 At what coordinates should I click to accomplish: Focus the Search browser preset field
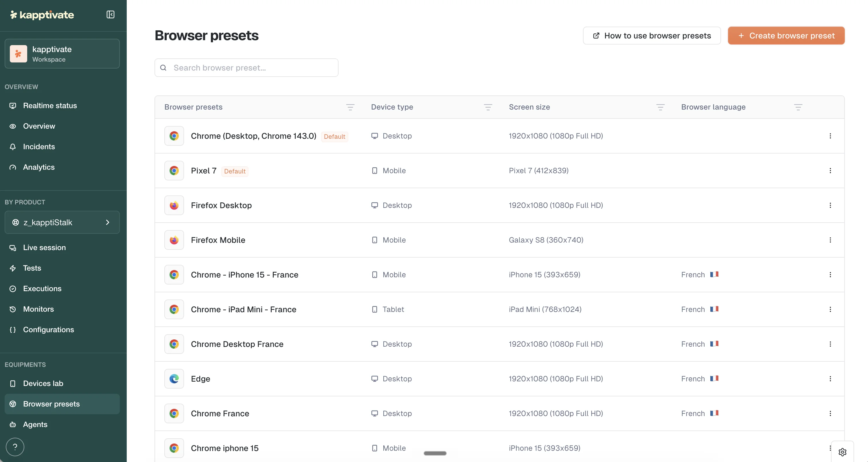(246, 68)
